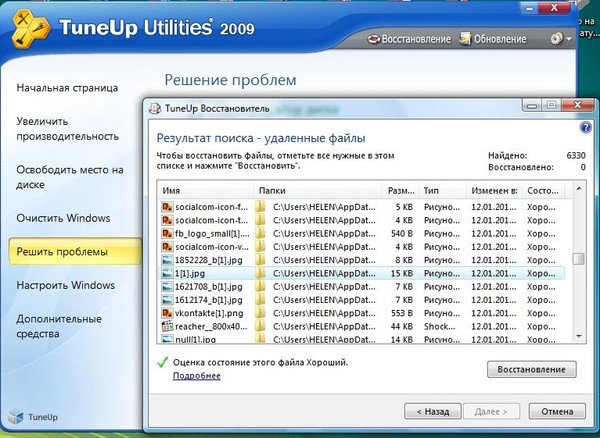The width and height of the screenshot is (600, 438).
Task: Open Увеличить производительность section
Action: [x=67, y=129]
